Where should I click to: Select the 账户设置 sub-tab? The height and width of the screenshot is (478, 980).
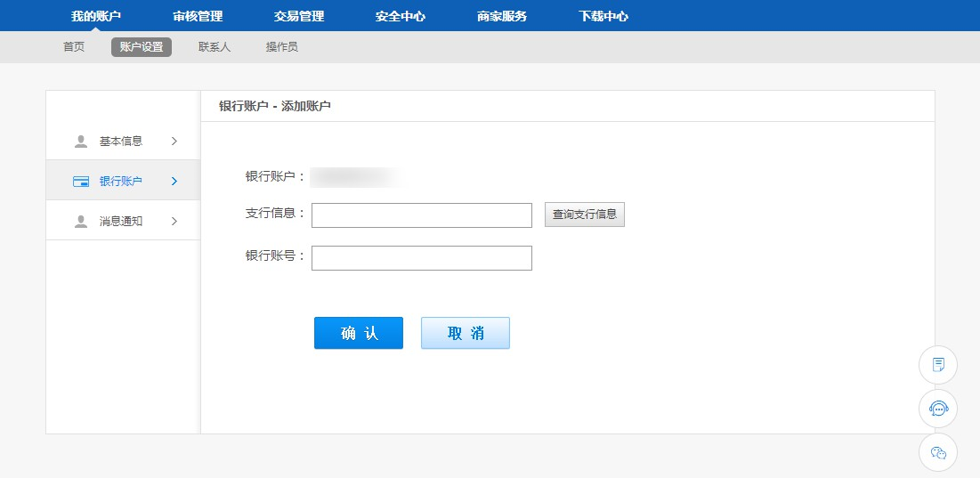pyautogui.click(x=142, y=47)
